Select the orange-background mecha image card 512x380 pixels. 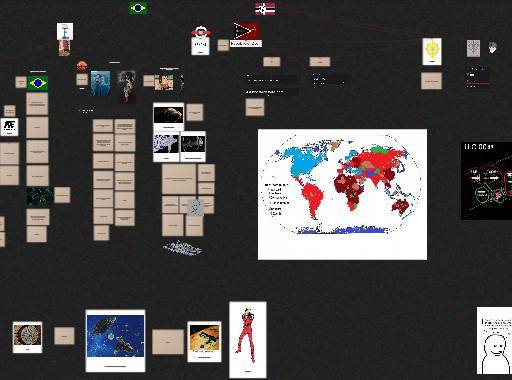(x=204, y=342)
